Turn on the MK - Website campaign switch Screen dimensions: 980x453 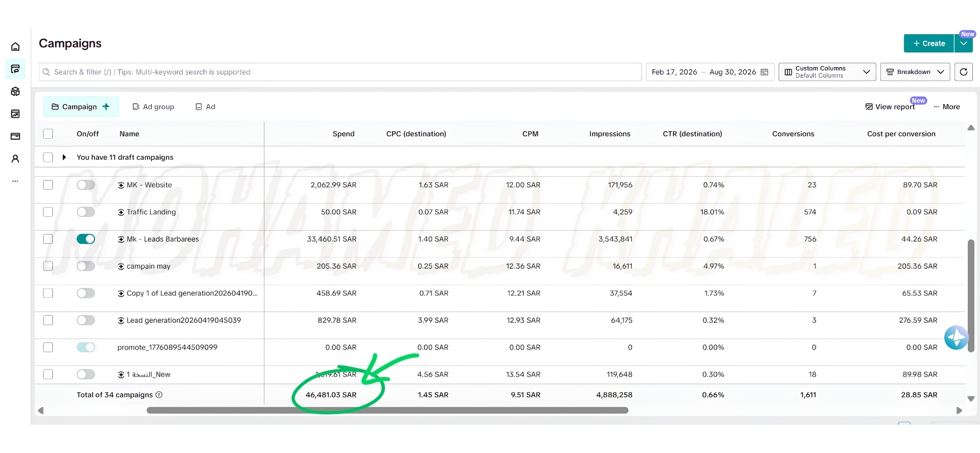pyautogui.click(x=86, y=185)
